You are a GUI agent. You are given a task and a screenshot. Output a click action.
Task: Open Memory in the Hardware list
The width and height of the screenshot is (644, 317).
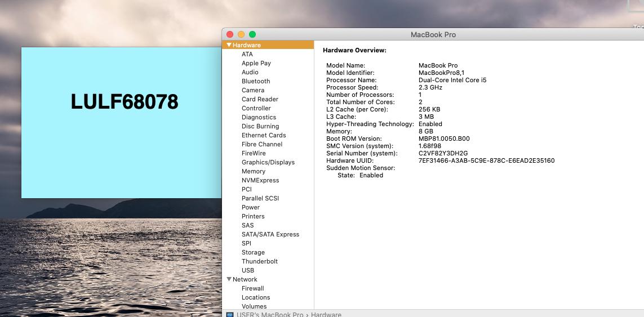[x=254, y=172]
